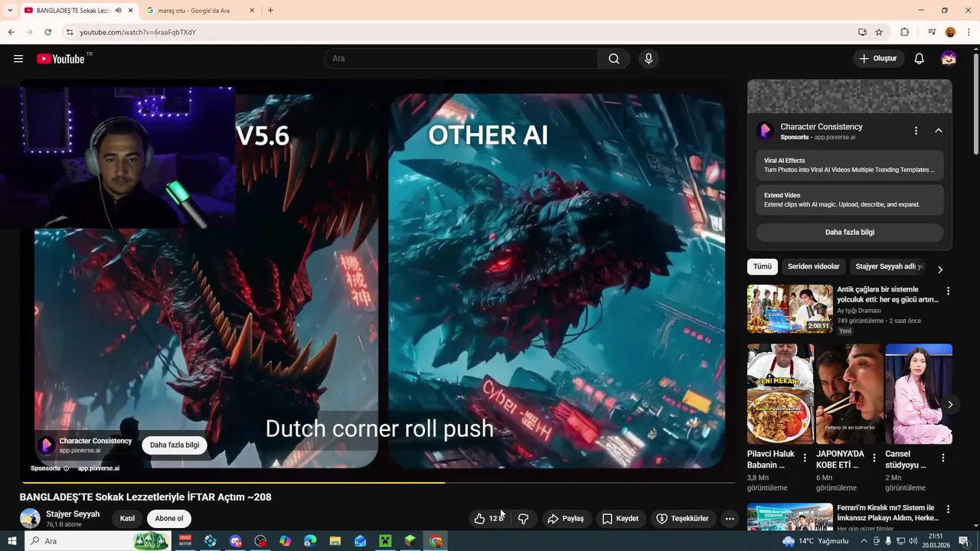The height and width of the screenshot is (551, 980).
Task: Focus the YouTube Ara search box
Action: [x=461, y=59]
